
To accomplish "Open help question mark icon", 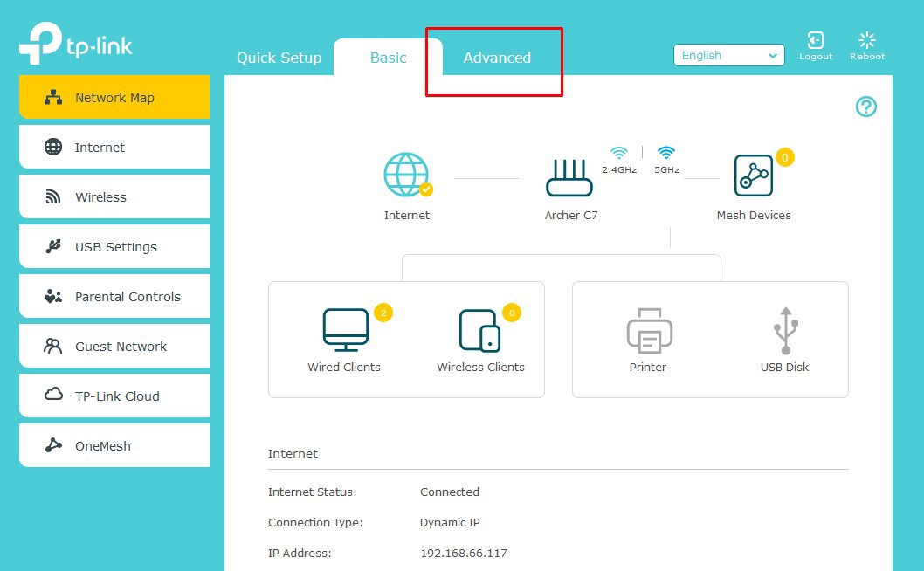I will (865, 107).
